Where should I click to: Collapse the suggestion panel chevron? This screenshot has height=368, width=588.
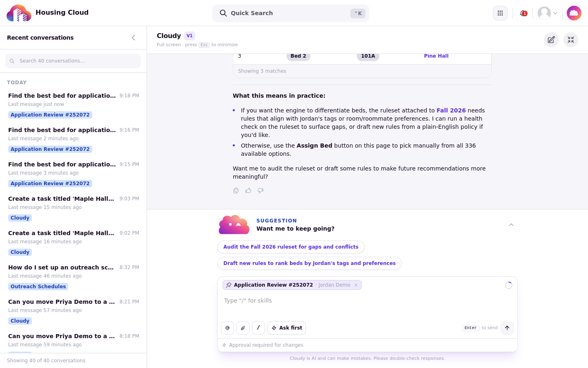click(511, 225)
